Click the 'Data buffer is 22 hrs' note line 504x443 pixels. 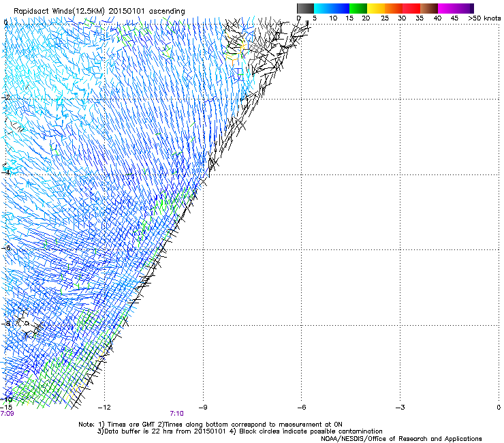tap(240, 431)
